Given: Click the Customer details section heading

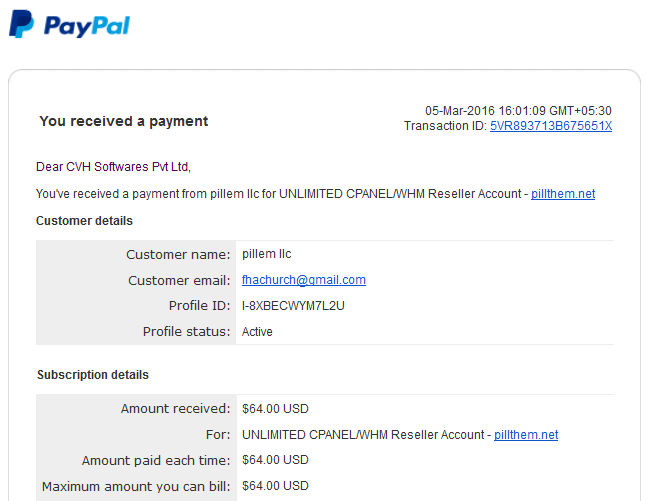Looking at the screenshot, I should click(84, 221).
